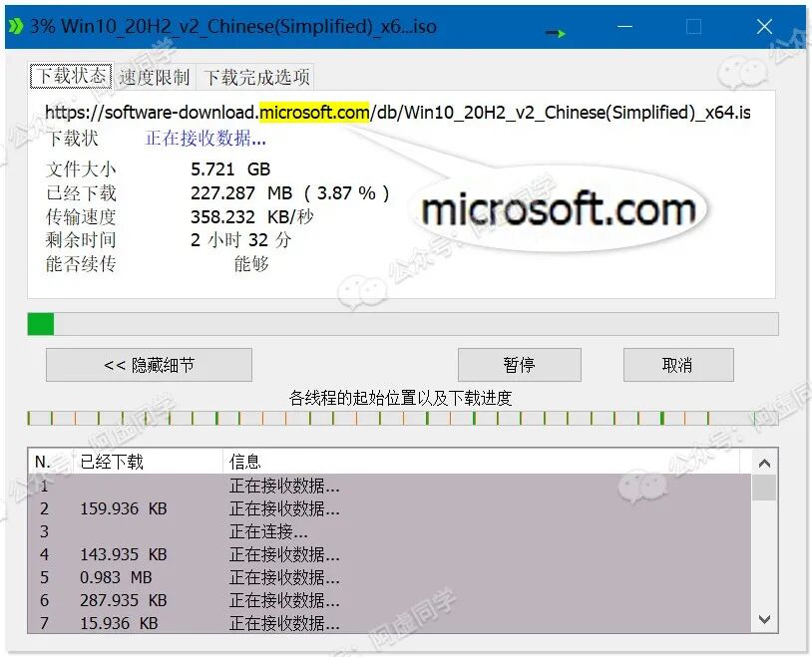Click the 正在接收数据... download status text
812x657 pixels.
(205, 139)
